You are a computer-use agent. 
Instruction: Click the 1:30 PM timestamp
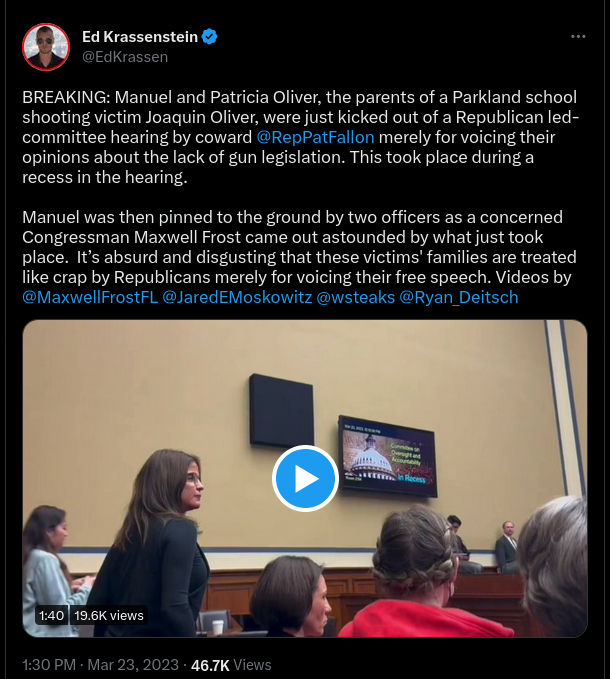pyautogui.click(x=49, y=665)
